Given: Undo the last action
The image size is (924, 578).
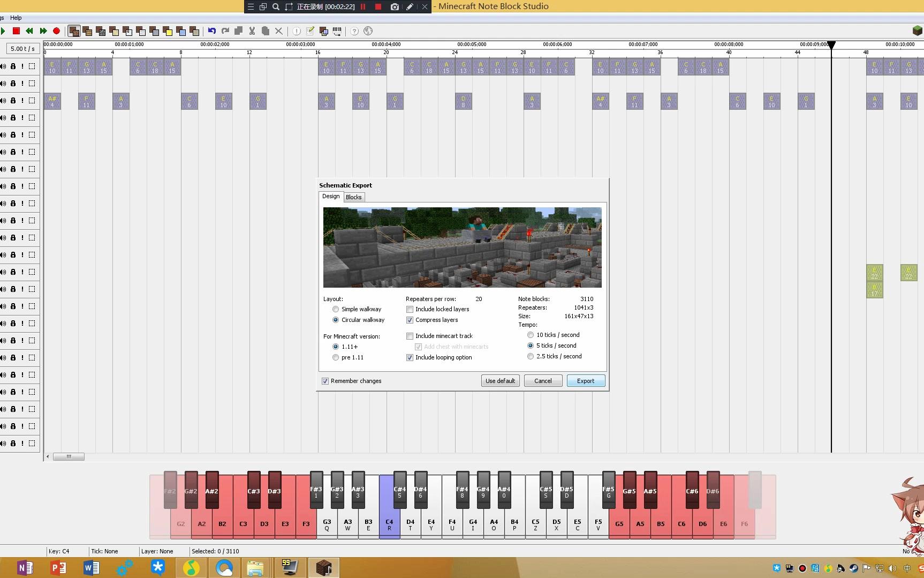Looking at the screenshot, I should point(212,31).
